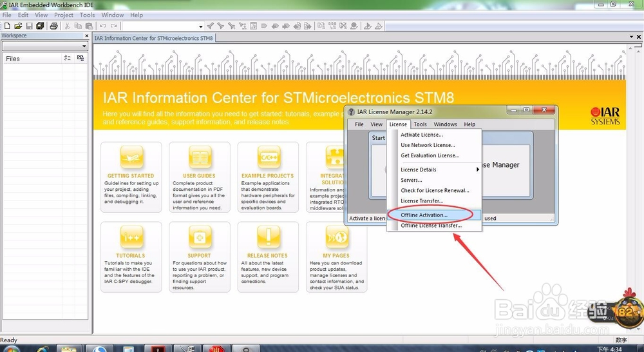
Task: Click the quick search text field in toolbar
Action: tap(160, 26)
